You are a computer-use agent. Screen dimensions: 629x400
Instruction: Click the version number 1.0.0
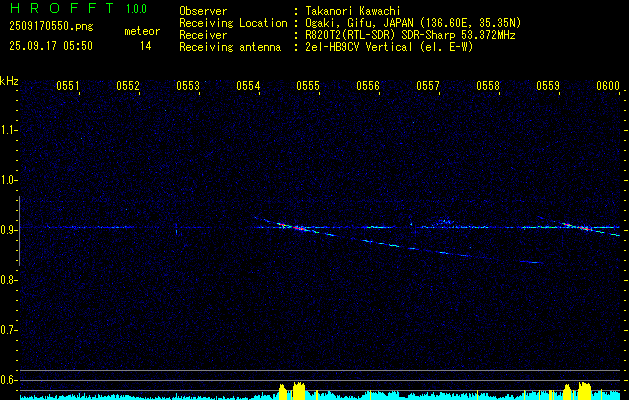coord(136,9)
